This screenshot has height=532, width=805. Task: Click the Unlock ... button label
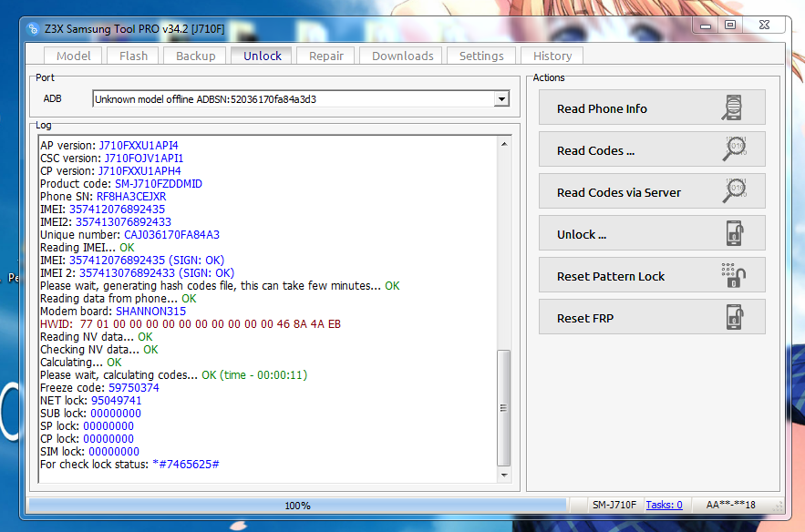point(582,234)
